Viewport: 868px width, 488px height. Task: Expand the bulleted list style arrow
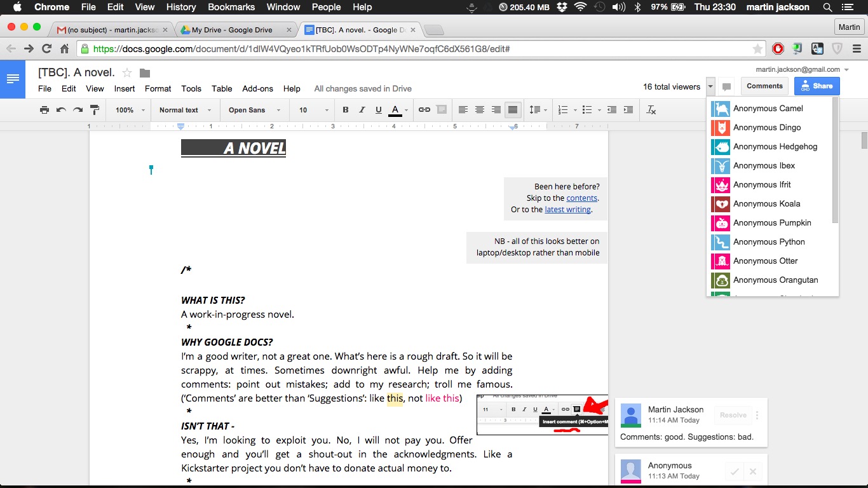coord(599,110)
